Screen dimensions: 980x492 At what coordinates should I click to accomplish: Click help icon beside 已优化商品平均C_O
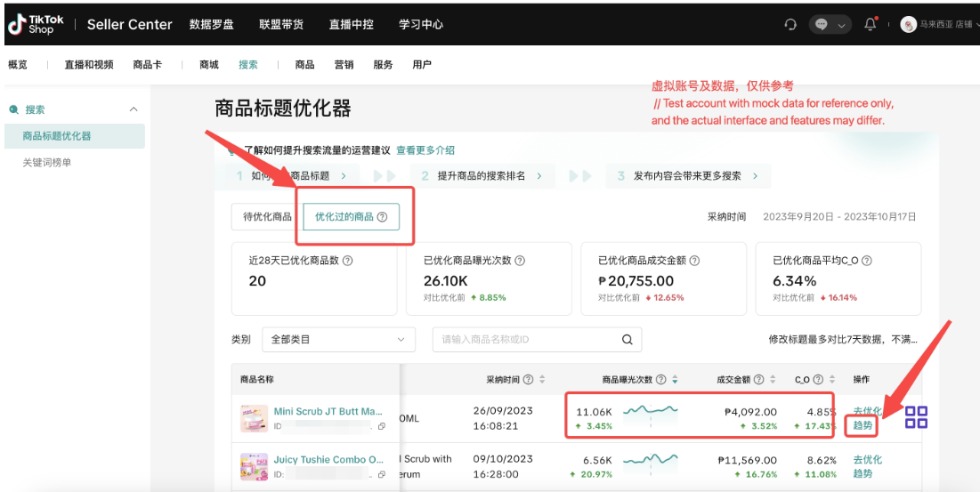click(x=866, y=261)
